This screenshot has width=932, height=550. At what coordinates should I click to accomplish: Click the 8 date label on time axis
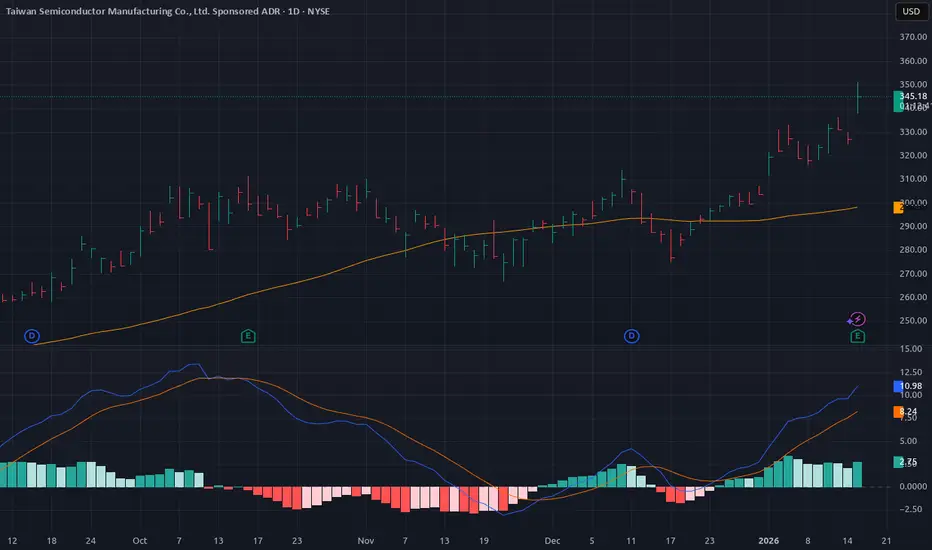coord(807,540)
